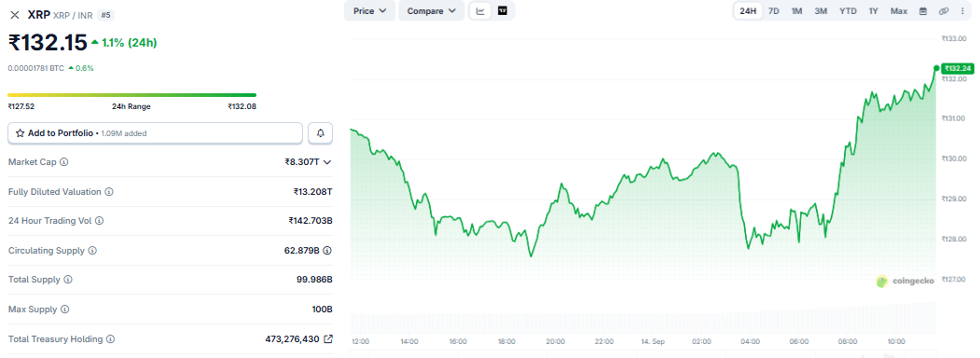The height and width of the screenshot is (358, 980).
Task: Switch to line chart view icon
Action: point(480,10)
